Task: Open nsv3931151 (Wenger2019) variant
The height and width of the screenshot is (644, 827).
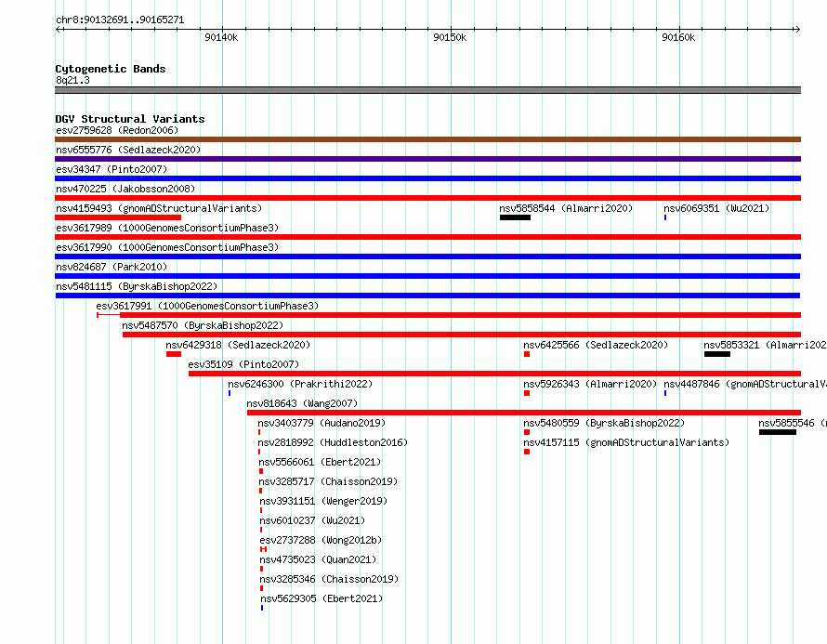Action: [x=323, y=501]
